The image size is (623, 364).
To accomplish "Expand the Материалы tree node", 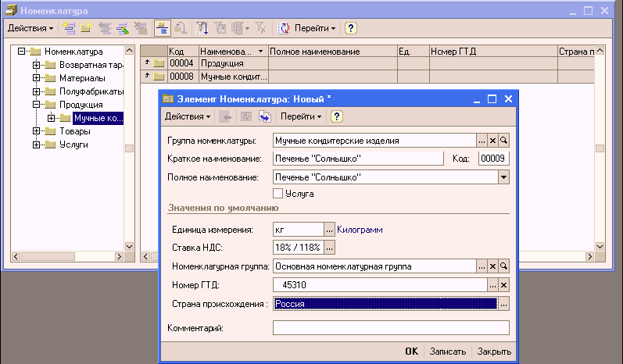I will [x=36, y=78].
